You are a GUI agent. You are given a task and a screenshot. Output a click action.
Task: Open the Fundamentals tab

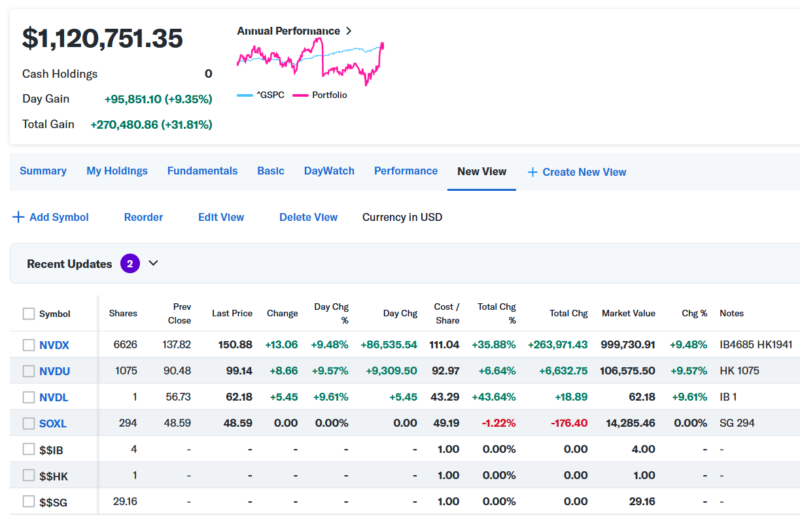tap(202, 171)
